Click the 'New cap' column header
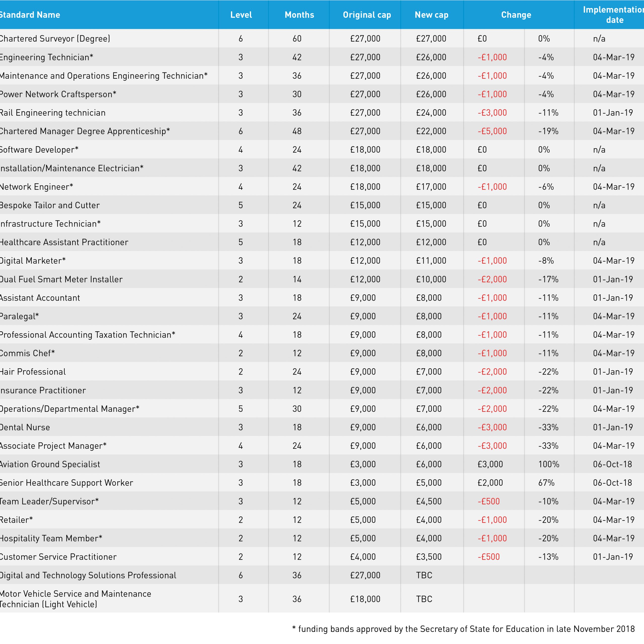 coord(431,15)
